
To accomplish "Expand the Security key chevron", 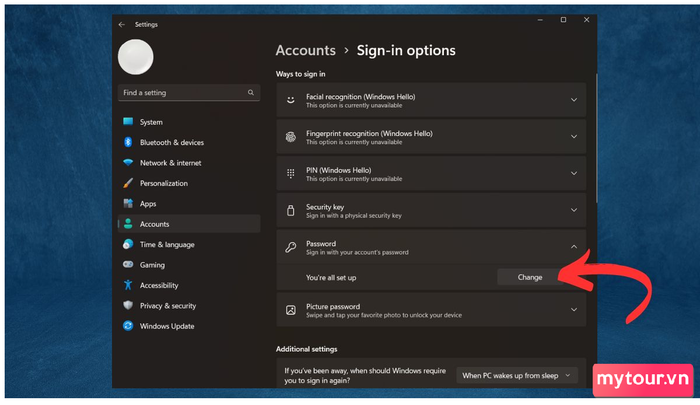I will click(x=574, y=210).
